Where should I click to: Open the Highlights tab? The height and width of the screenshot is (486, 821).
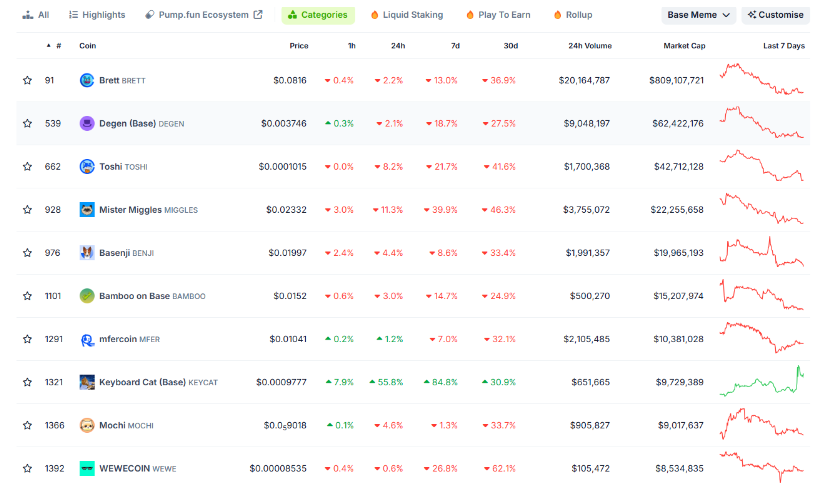[97, 15]
